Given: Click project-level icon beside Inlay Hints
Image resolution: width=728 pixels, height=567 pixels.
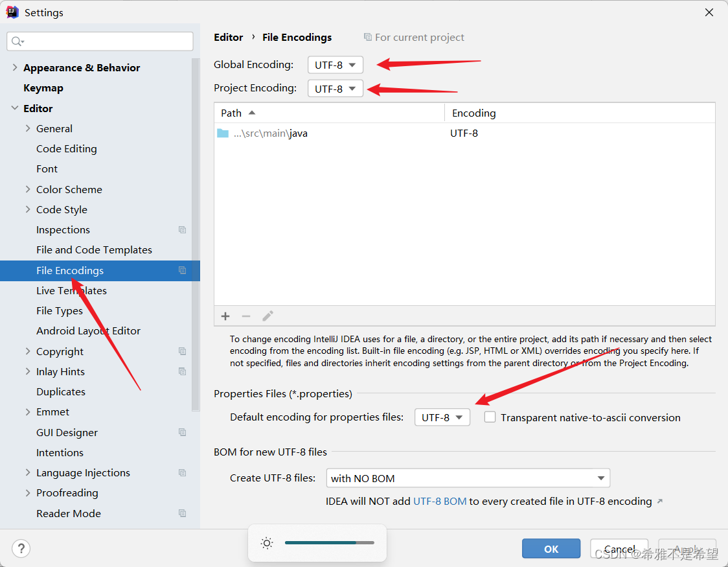Looking at the screenshot, I should [x=183, y=371].
